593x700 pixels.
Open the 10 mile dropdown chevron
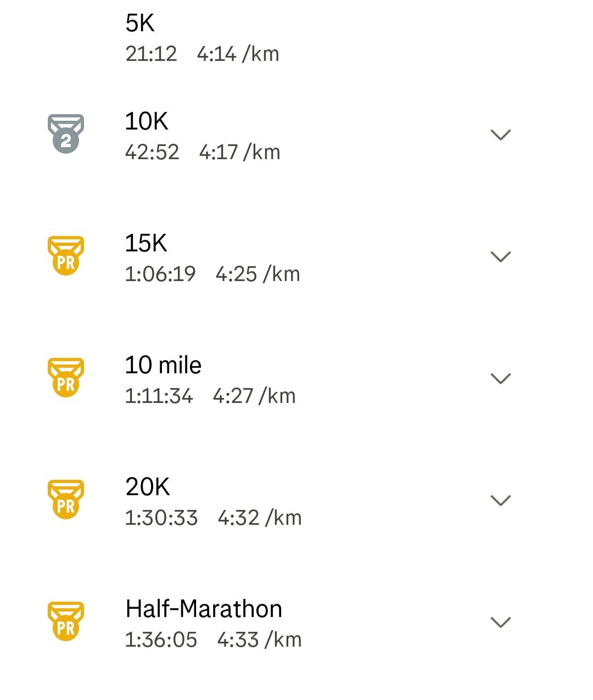(500, 378)
